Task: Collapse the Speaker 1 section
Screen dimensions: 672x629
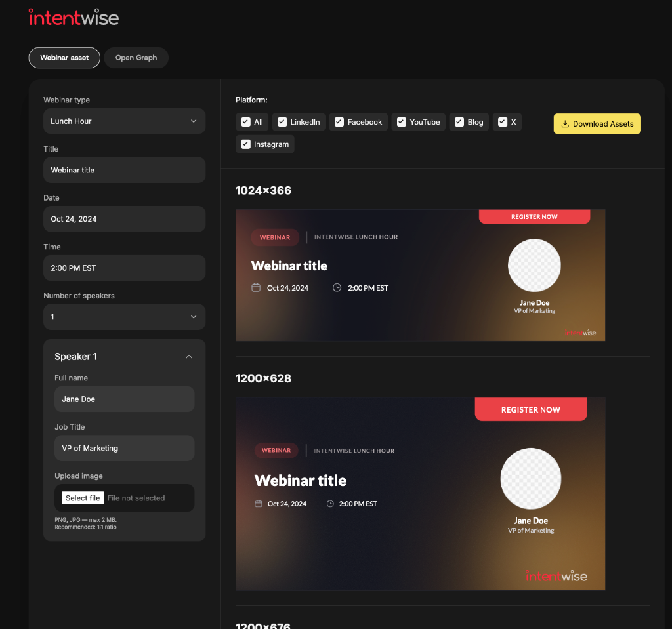Action: [x=189, y=356]
